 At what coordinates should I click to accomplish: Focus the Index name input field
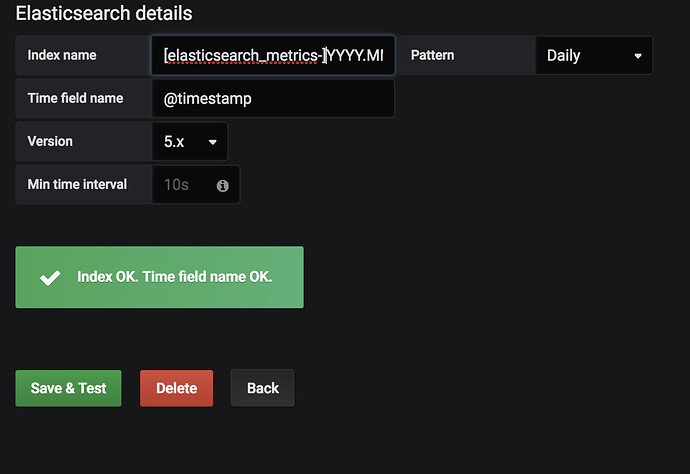(x=272, y=56)
